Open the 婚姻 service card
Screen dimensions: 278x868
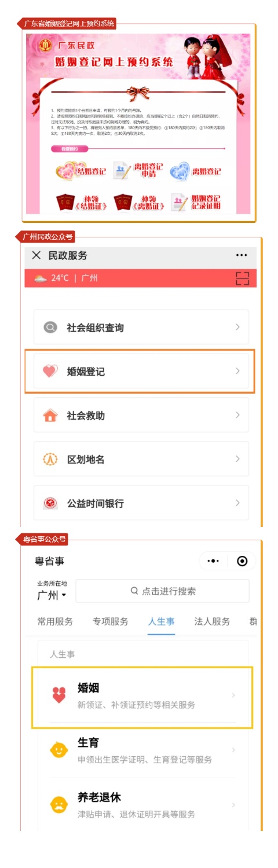tap(142, 697)
